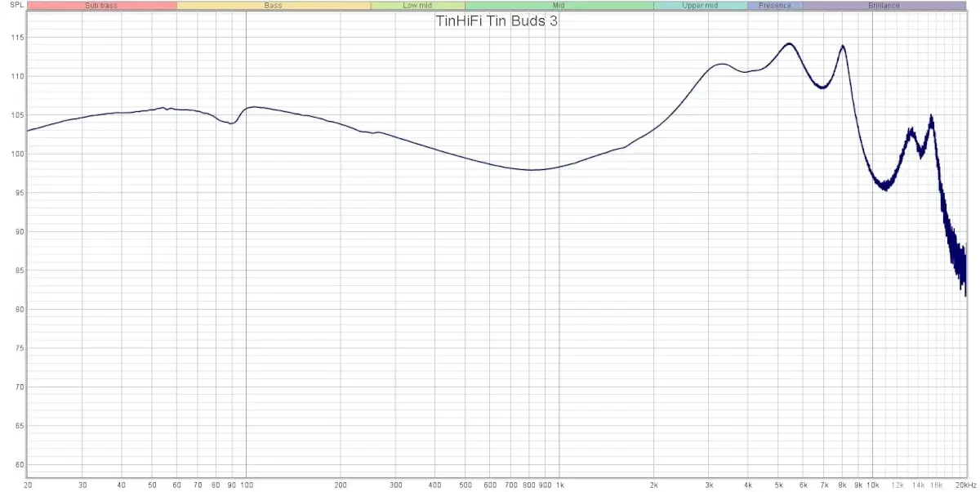Click the 'Upper mid' band label

click(700, 5)
